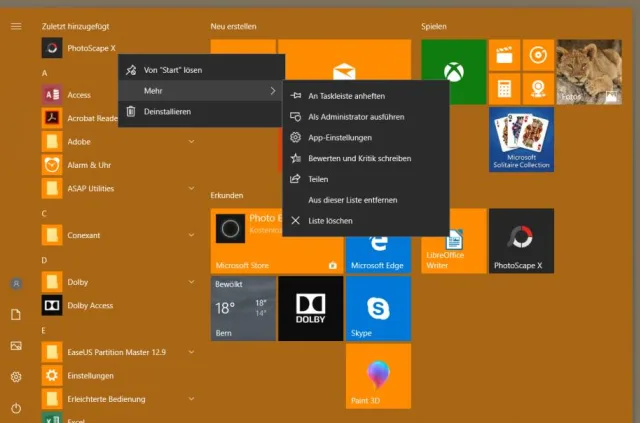Open the Xbox tile
Screen dimensions: 640x423
coord(453,72)
